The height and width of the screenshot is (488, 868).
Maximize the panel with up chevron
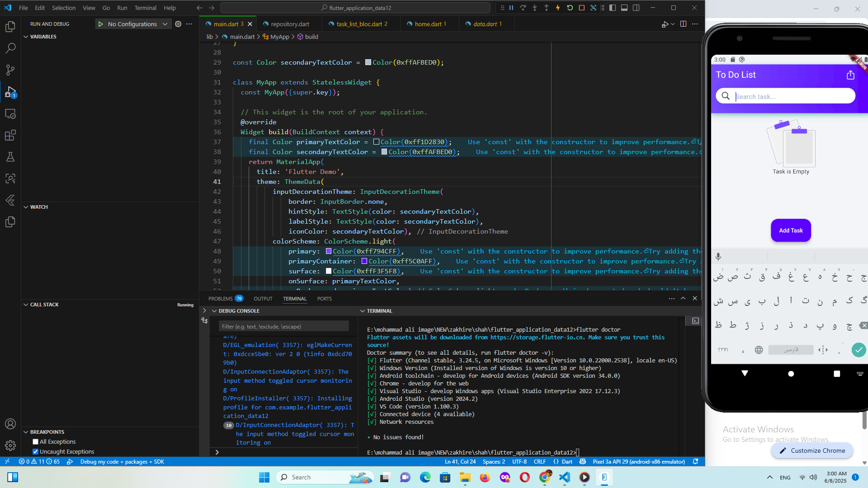[683, 298]
